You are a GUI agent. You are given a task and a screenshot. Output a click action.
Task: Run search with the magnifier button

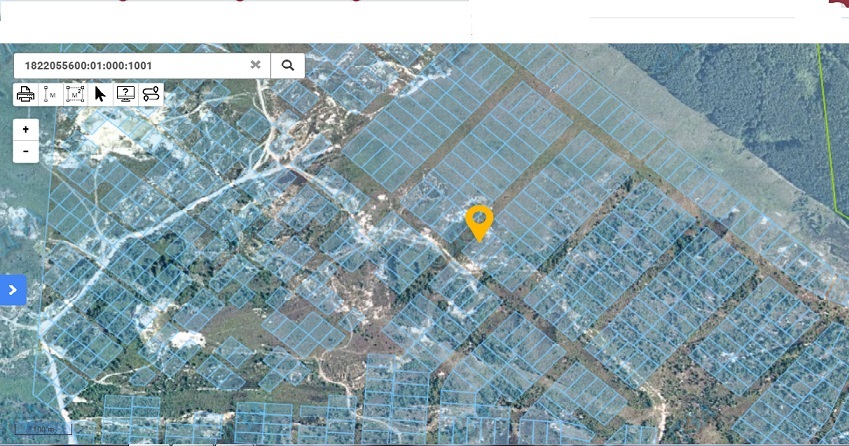pos(288,65)
